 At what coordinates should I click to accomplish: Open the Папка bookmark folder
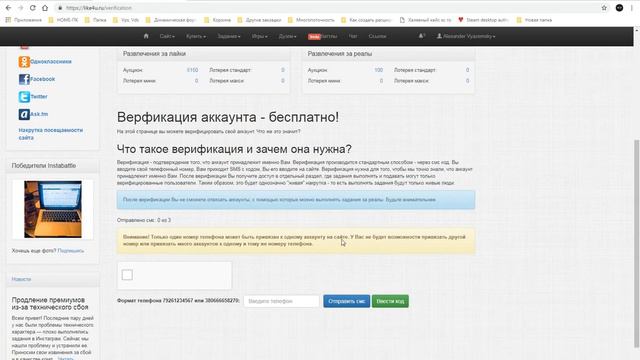96,20
